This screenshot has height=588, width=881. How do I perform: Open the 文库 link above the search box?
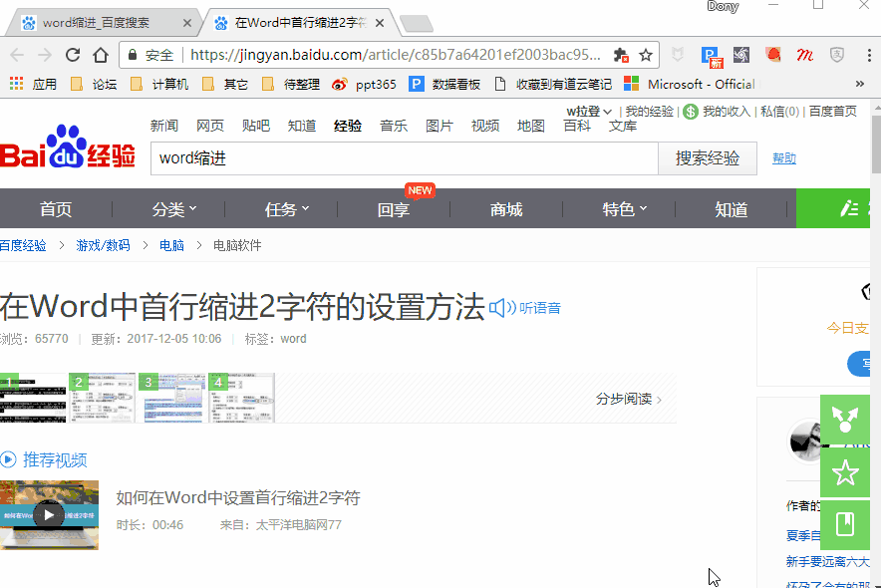pyautogui.click(x=623, y=126)
